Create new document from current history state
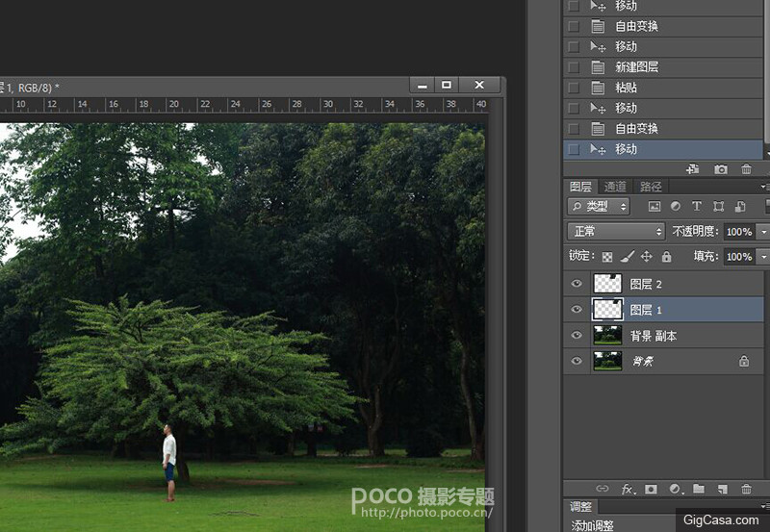 point(693,169)
